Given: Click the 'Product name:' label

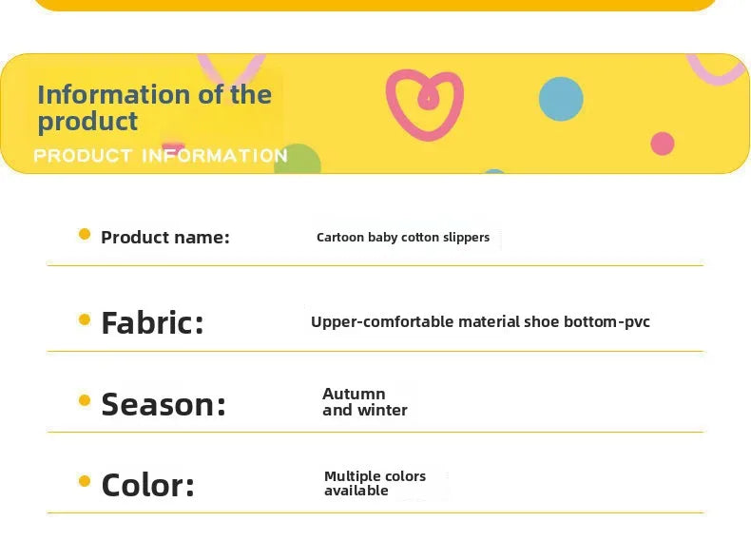Looking at the screenshot, I should coord(165,237).
